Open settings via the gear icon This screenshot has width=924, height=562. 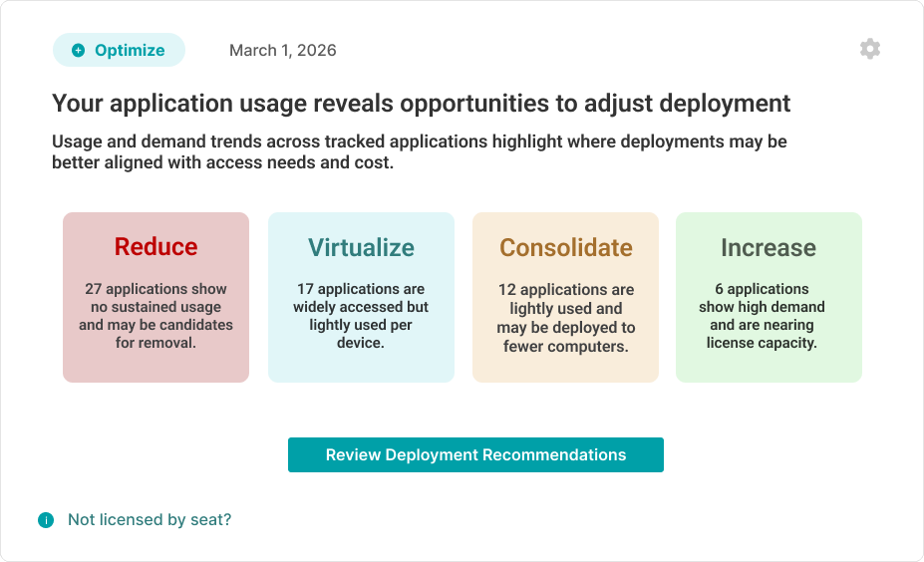click(x=870, y=49)
